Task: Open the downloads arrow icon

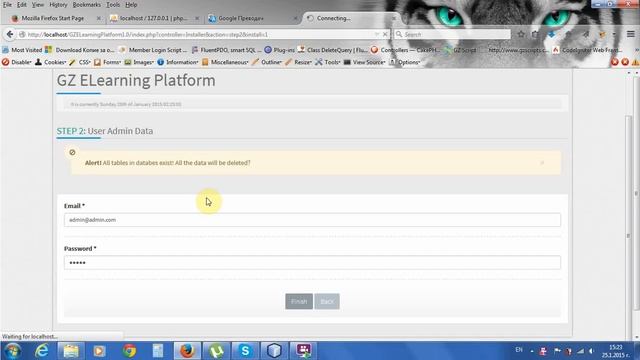Action: point(551,35)
